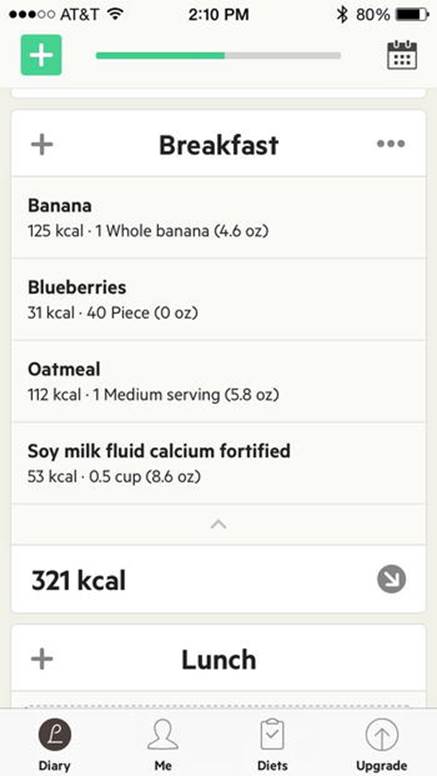Tap the arrow icon next to 321 kcal
Viewport: 437px width, 776px height.
point(391,579)
